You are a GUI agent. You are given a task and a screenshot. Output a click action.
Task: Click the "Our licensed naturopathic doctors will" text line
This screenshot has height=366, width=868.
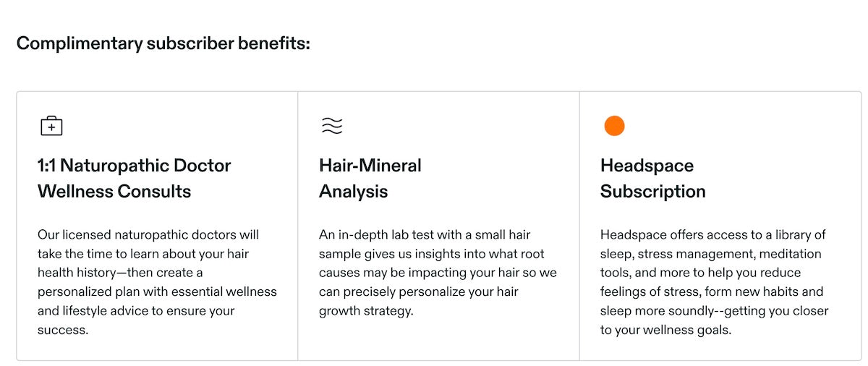pyautogui.click(x=148, y=235)
